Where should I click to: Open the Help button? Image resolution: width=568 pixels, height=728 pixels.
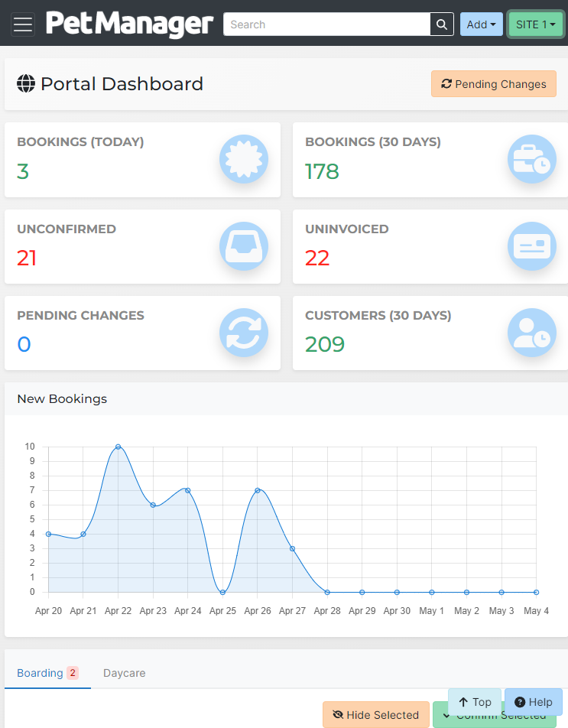pos(533,702)
